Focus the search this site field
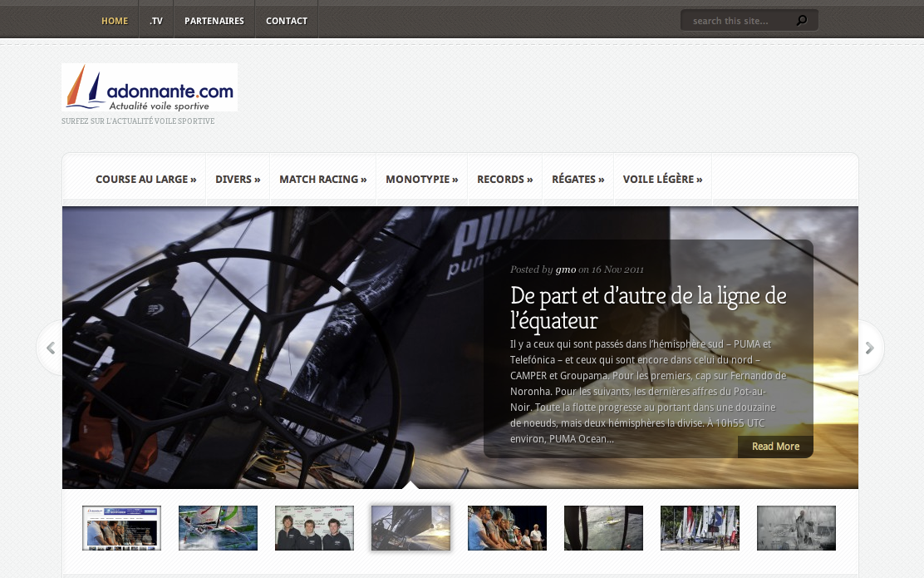This screenshot has height=578, width=924. 740,21
